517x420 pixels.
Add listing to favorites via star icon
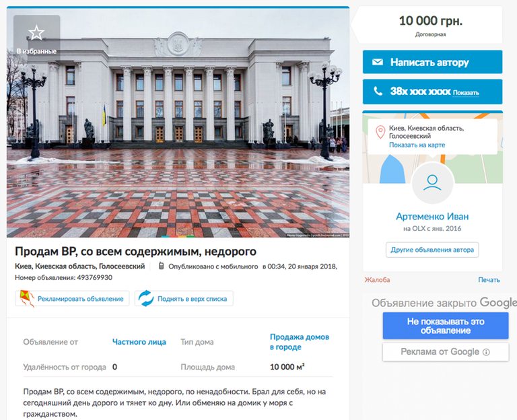36,32
